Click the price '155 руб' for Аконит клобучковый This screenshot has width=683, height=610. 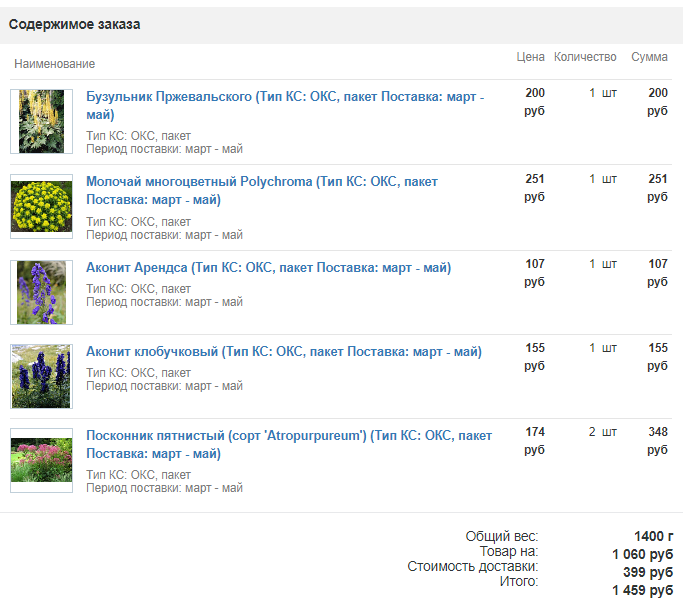coord(534,356)
